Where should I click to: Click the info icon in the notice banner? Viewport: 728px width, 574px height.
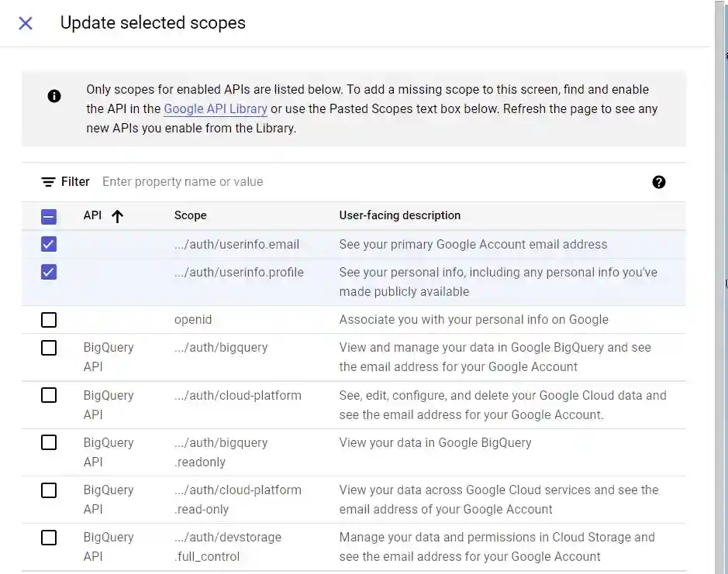[x=53, y=96]
